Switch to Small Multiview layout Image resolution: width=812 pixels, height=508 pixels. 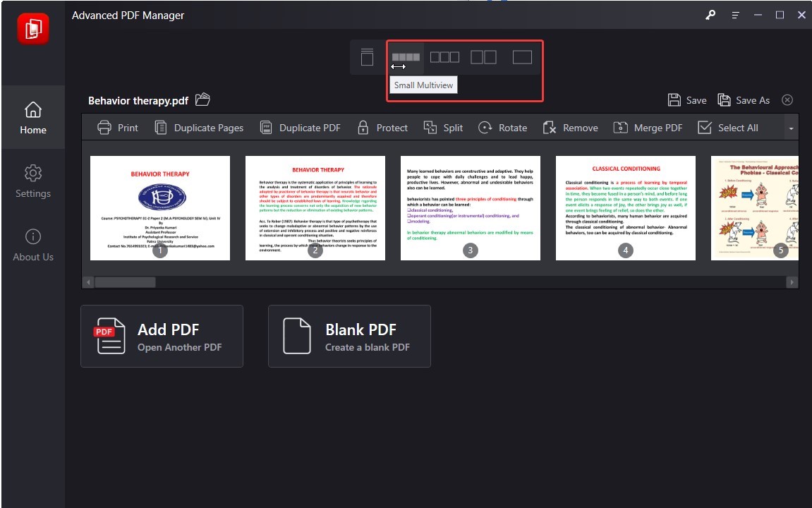point(406,57)
